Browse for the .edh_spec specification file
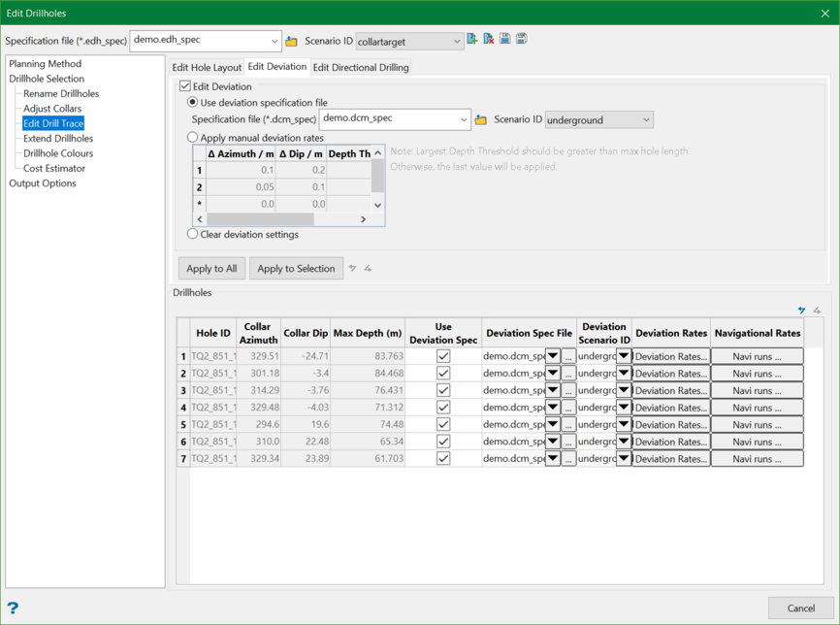840x625 pixels. coord(291,42)
